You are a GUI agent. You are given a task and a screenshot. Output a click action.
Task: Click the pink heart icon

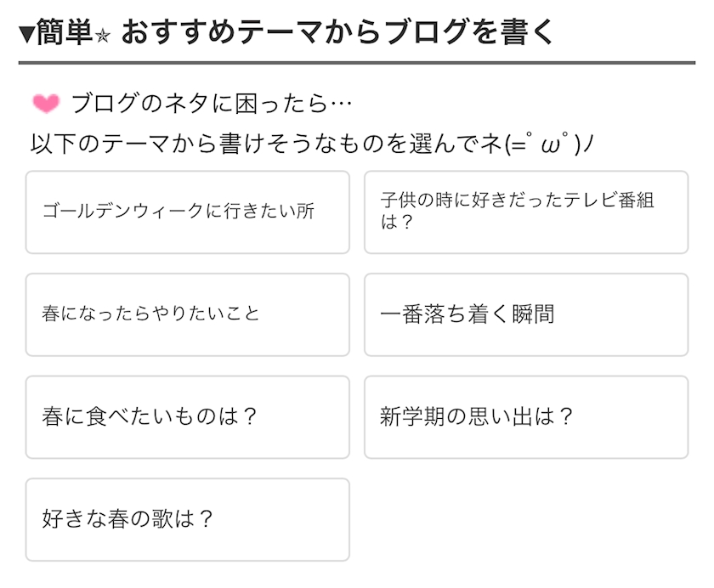(x=46, y=104)
